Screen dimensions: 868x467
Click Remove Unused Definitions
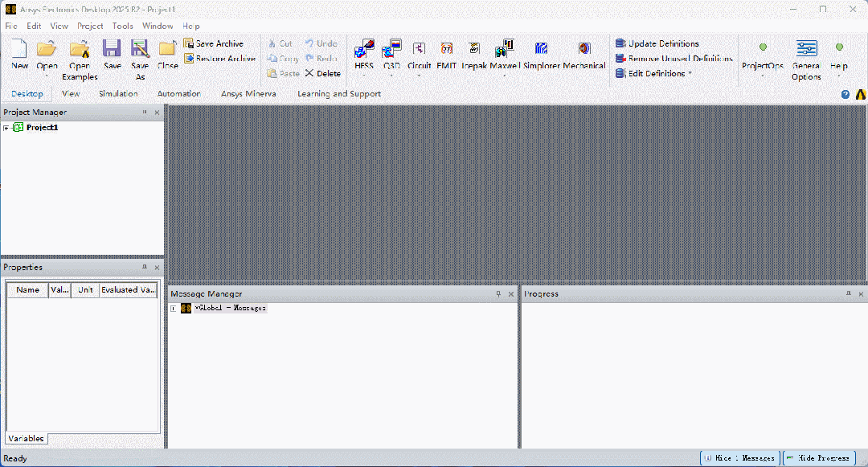674,58
